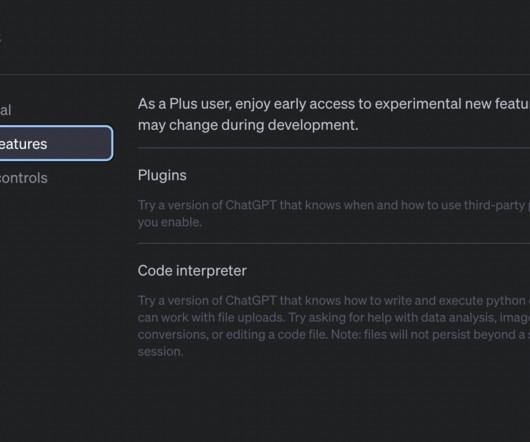Viewport: 530px width, 442px height.
Task: Click the 'Note: files will not persist' sentence
Action: (x=430, y=335)
